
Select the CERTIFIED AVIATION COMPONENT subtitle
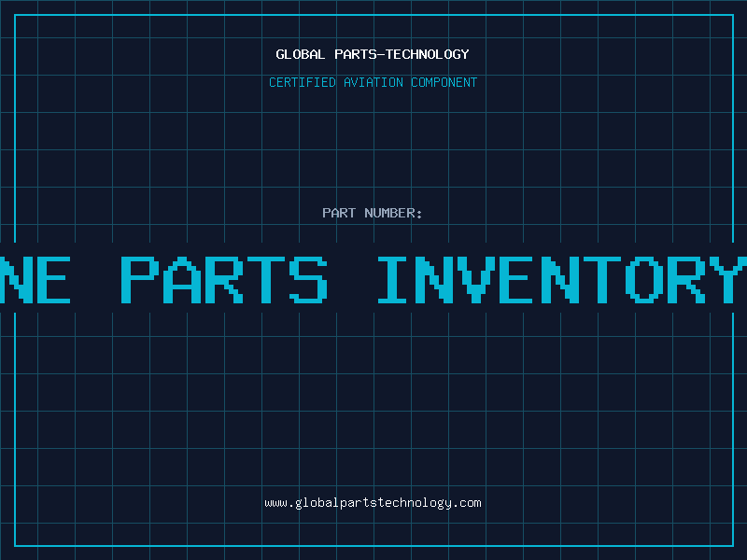(x=373, y=82)
